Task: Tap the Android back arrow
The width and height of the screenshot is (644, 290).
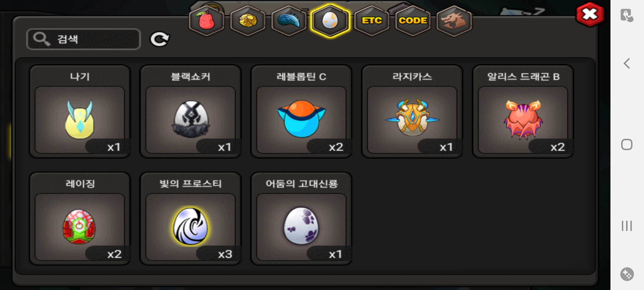Action: point(627,64)
